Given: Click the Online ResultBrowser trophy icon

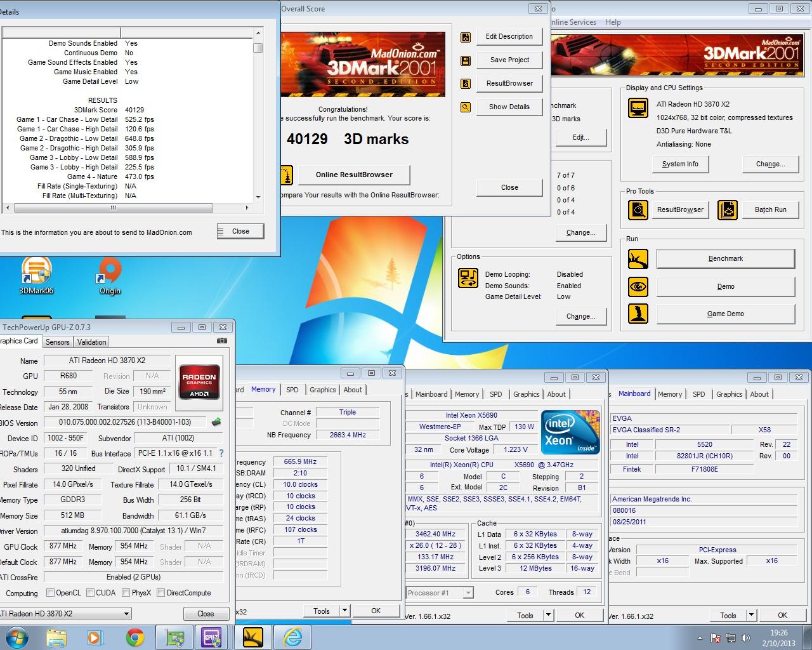Looking at the screenshot, I should [287, 175].
